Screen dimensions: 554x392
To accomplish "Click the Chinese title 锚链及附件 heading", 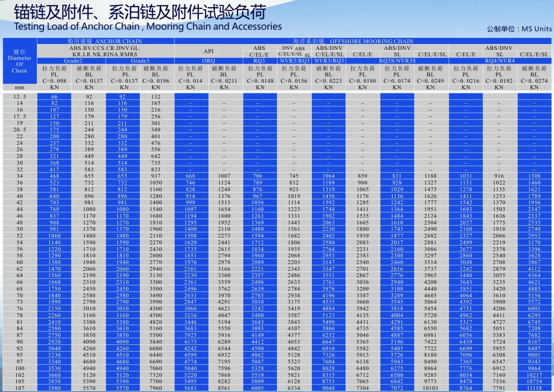I will 140,12.
